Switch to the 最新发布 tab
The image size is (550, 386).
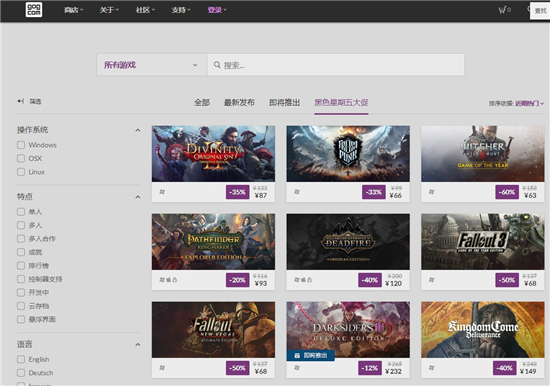(239, 102)
